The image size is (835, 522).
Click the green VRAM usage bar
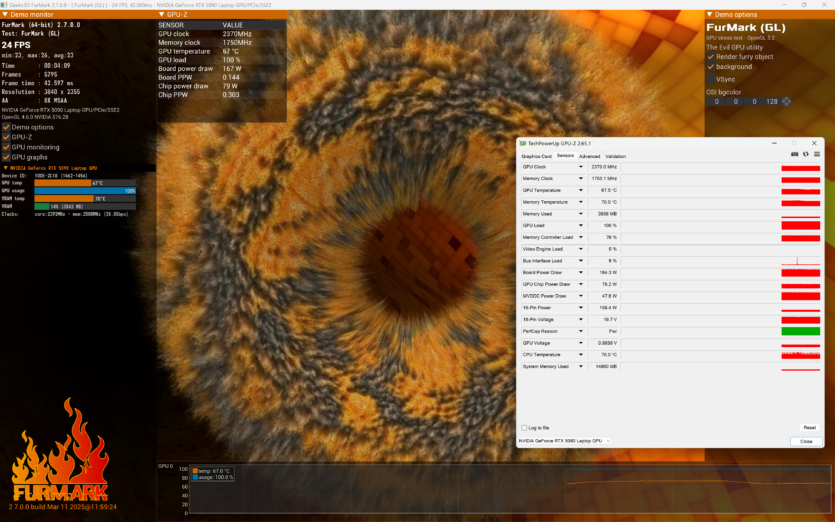point(42,207)
